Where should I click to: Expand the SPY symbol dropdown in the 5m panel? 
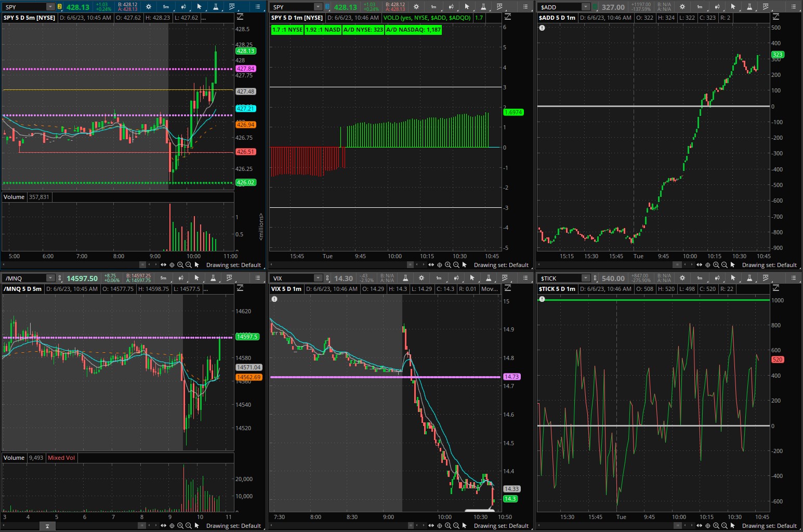click(x=50, y=7)
